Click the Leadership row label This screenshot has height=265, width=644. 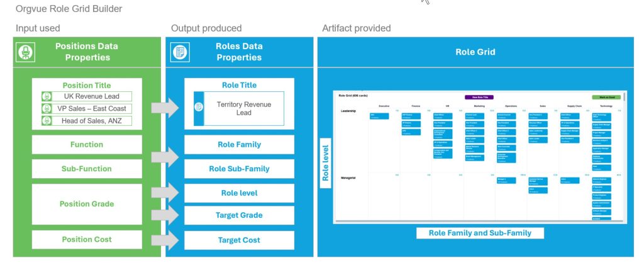[x=347, y=111]
